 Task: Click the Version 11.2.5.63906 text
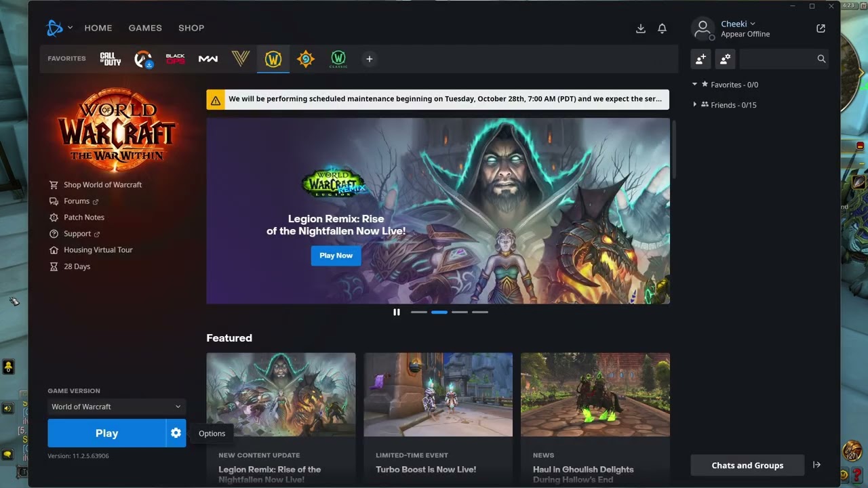point(78,456)
